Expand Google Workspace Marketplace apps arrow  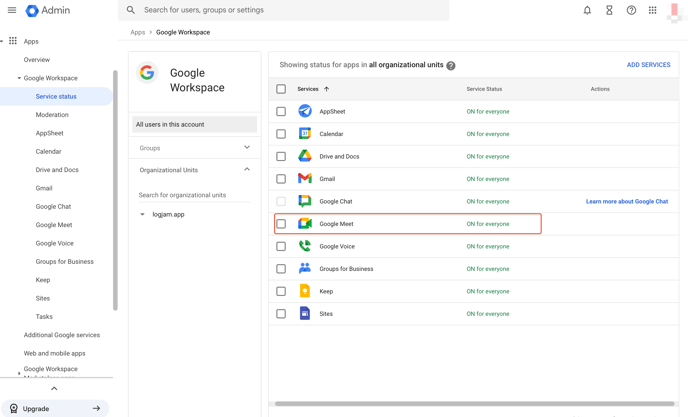click(x=19, y=373)
